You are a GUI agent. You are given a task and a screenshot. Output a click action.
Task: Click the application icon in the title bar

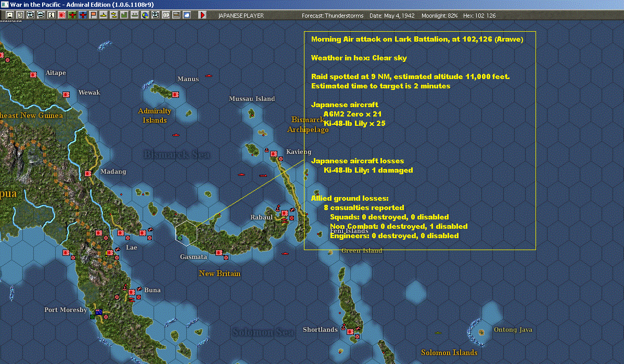pyautogui.click(x=4, y=4)
